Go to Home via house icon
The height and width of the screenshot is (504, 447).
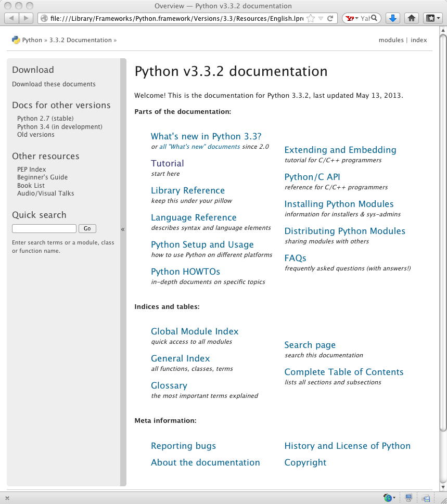pos(412,18)
